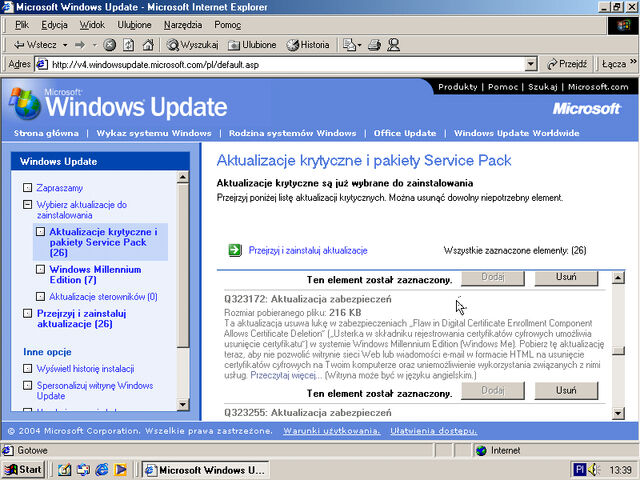Click the forward arrow toolbar button
The image size is (640, 480).
pyautogui.click(x=80, y=45)
